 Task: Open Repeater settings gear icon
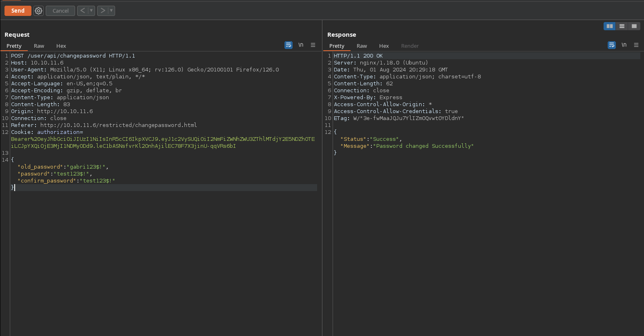click(x=38, y=11)
